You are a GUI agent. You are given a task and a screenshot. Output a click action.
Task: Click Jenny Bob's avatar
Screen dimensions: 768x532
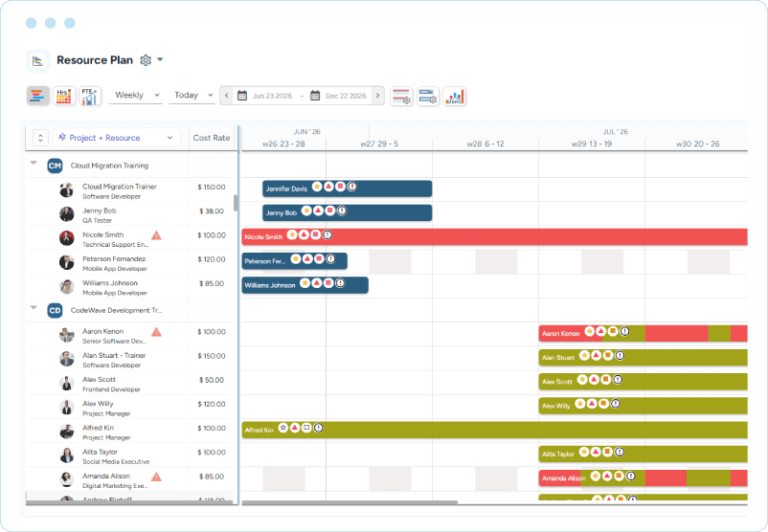(67, 214)
